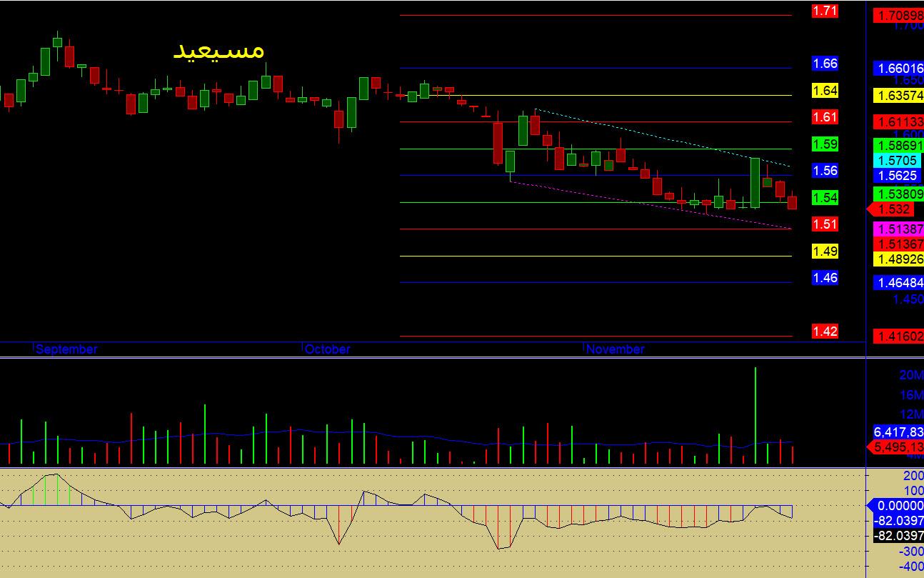Select the green 1.59 level label
924x578 pixels.
pos(825,144)
